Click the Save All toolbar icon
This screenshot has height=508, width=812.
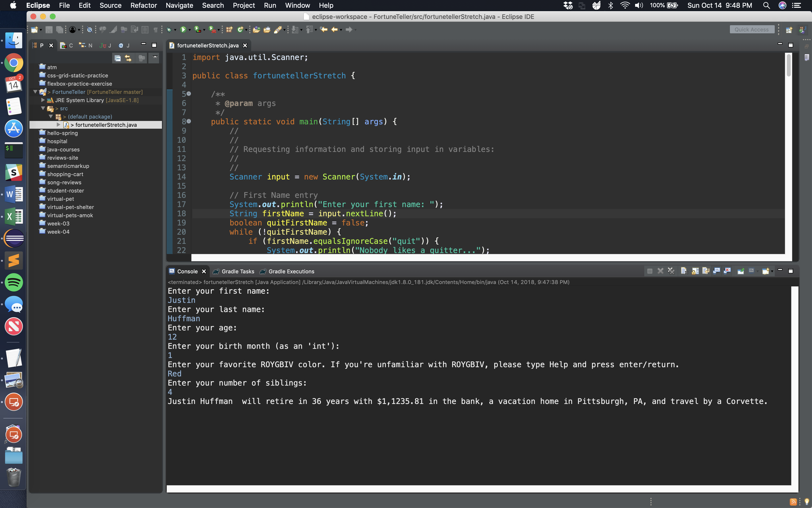point(59,30)
